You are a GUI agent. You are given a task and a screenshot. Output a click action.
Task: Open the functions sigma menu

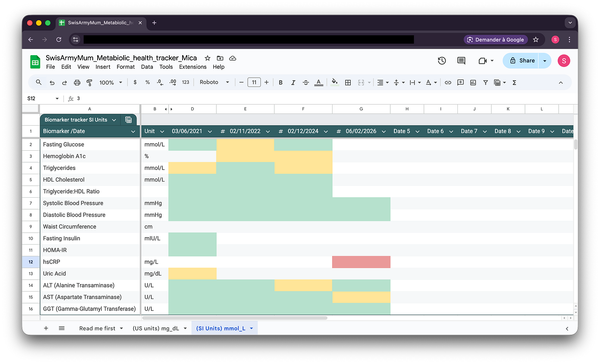tap(514, 82)
